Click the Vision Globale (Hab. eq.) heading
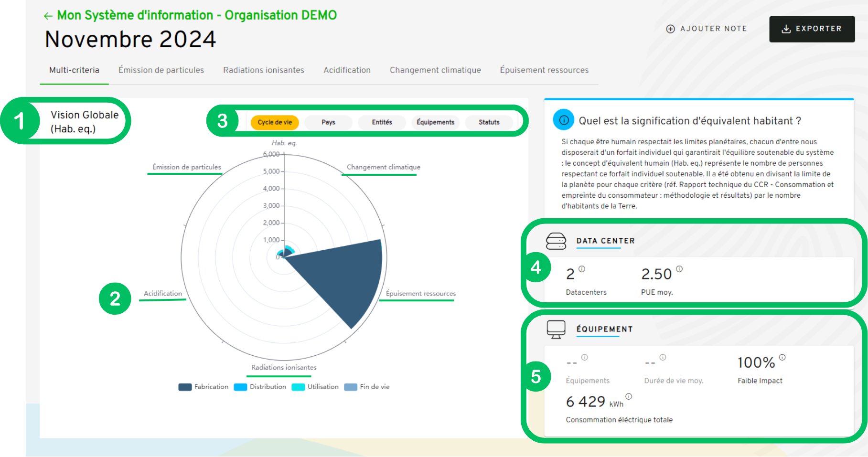 pyautogui.click(x=85, y=122)
